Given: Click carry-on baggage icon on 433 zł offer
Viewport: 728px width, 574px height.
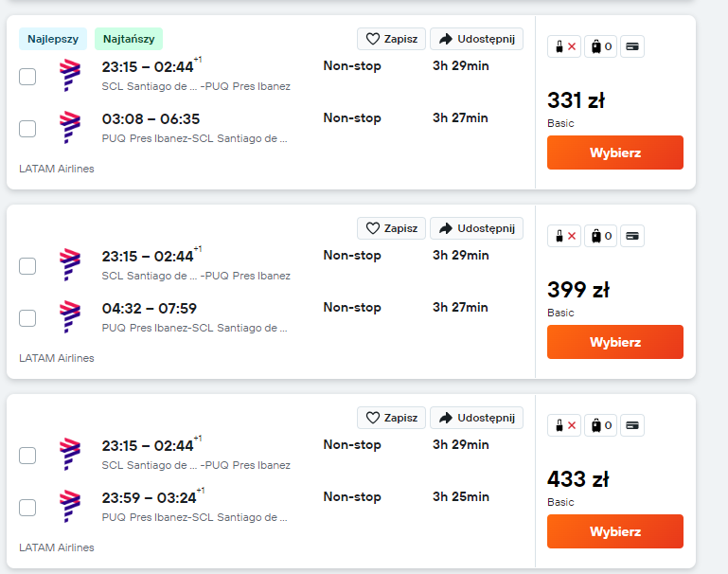Looking at the screenshot, I should pos(564,425).
